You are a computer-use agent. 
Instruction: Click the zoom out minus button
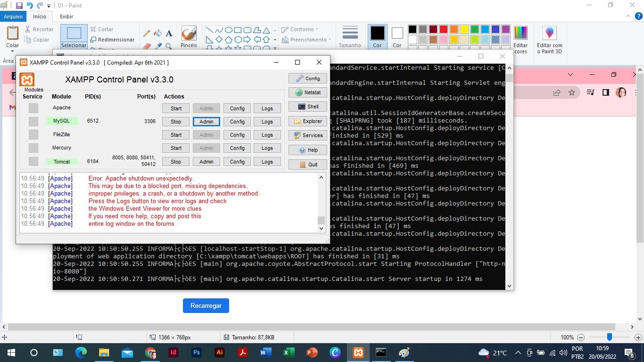[x=581, y=337]
